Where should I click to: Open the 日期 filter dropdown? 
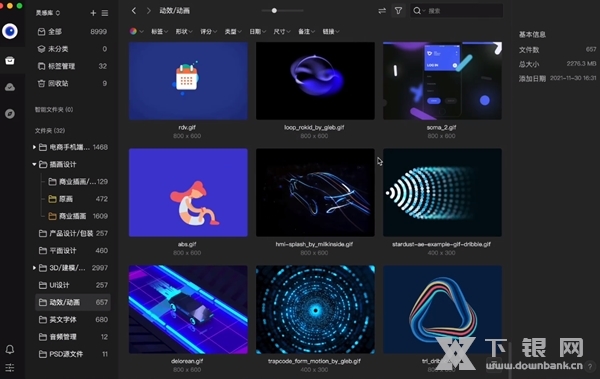(257, 31)
